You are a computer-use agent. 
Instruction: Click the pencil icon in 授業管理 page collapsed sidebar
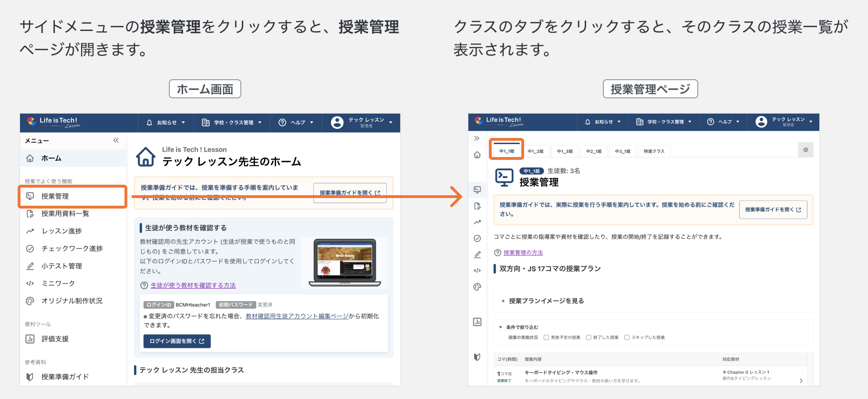click(477, 254)
